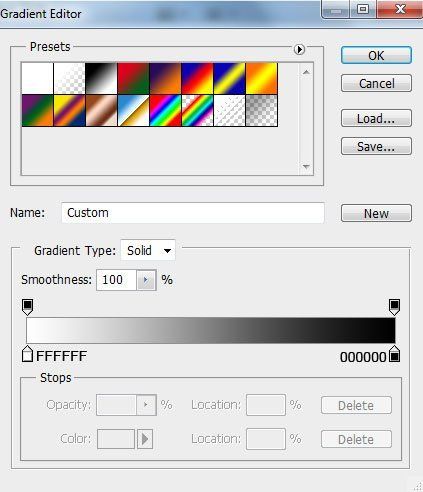This screenshot has width=423, height=492.
Task: Pick the orange-yellow-orange gradient preset
Action: coord(262,78)
